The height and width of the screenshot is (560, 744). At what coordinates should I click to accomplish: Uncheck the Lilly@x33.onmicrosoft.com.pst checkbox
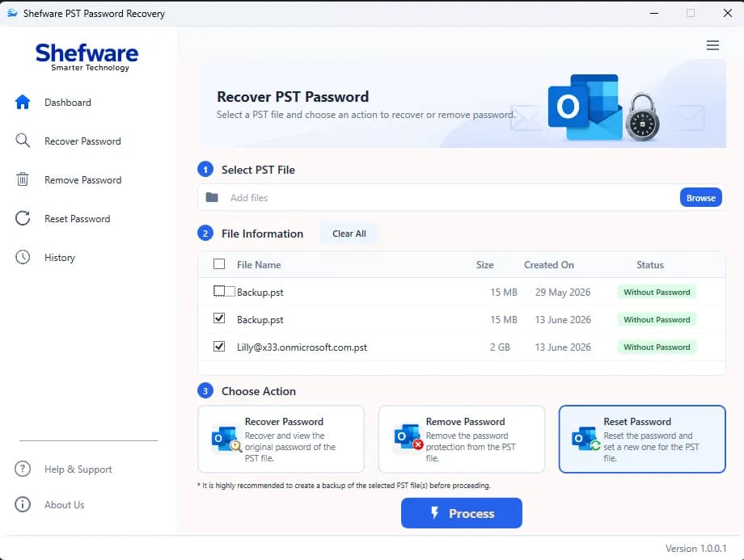[x=218, y=346]
